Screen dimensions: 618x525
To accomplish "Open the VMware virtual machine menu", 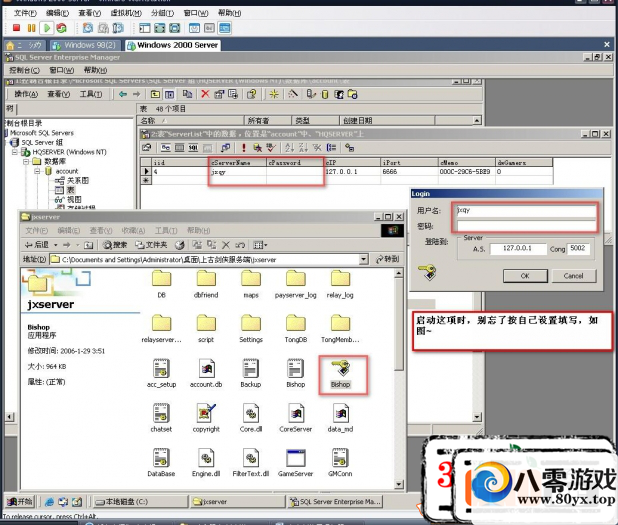I will point(126,13).
